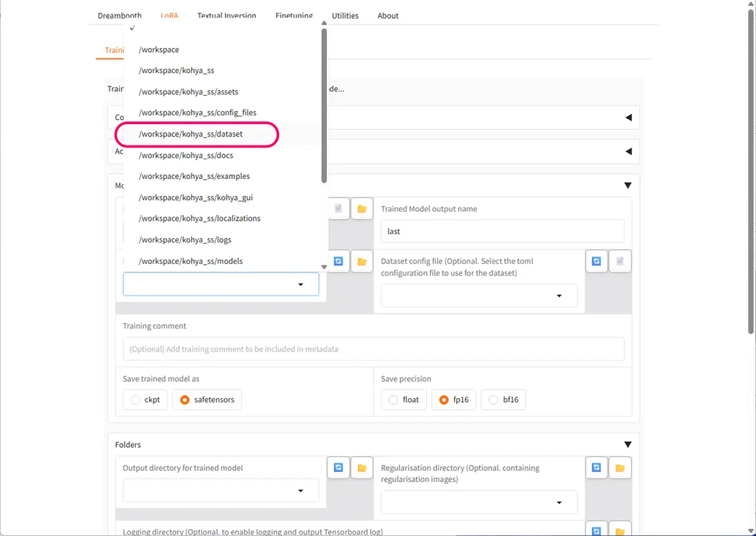The height and width of the screenshot is (536, 756).
Task: Refresh the Dataset config file list
Action: tap(597, 261)
